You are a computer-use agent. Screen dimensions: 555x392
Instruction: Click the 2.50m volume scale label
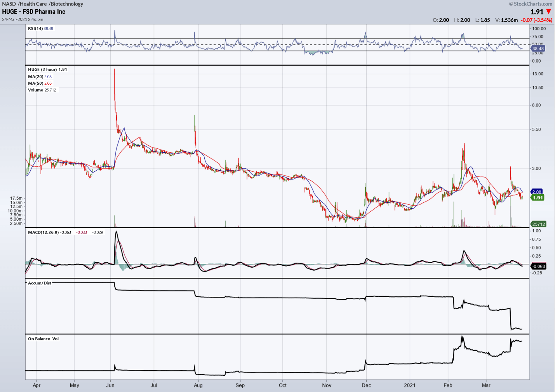[16, 223]
